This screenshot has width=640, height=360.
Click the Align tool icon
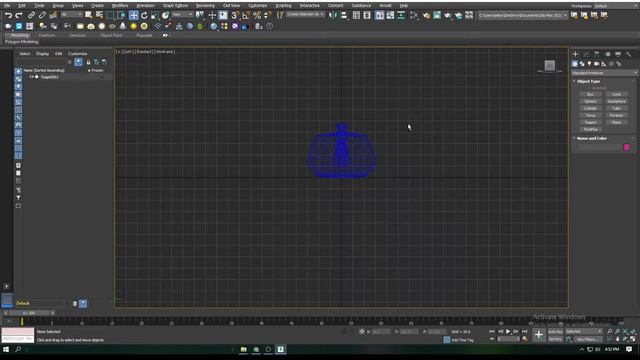click(x=344, y=16)
